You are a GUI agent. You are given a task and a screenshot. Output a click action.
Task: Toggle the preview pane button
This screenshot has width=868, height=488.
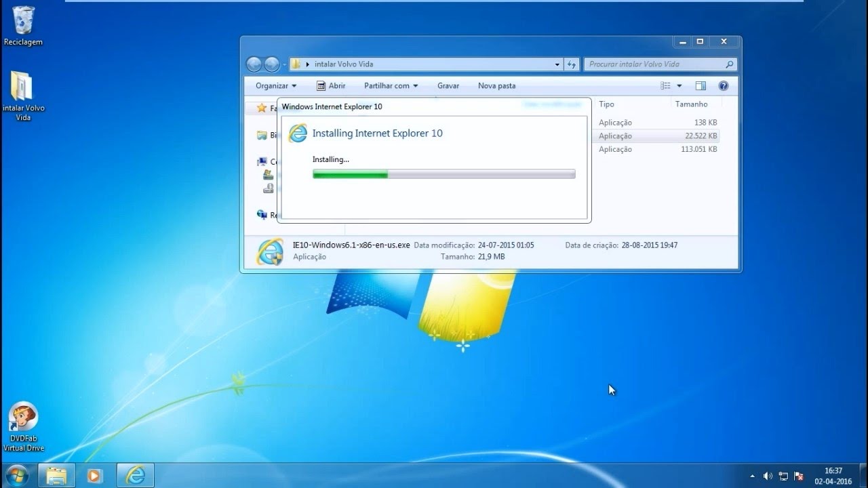point(701,86)
